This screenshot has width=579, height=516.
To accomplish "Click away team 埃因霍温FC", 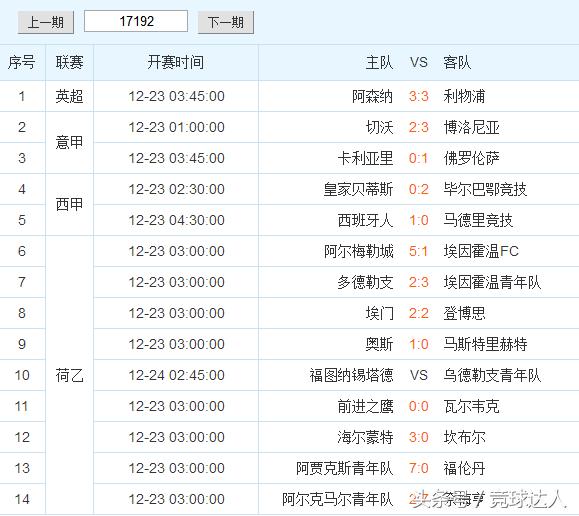I will (x=481, y=252).
